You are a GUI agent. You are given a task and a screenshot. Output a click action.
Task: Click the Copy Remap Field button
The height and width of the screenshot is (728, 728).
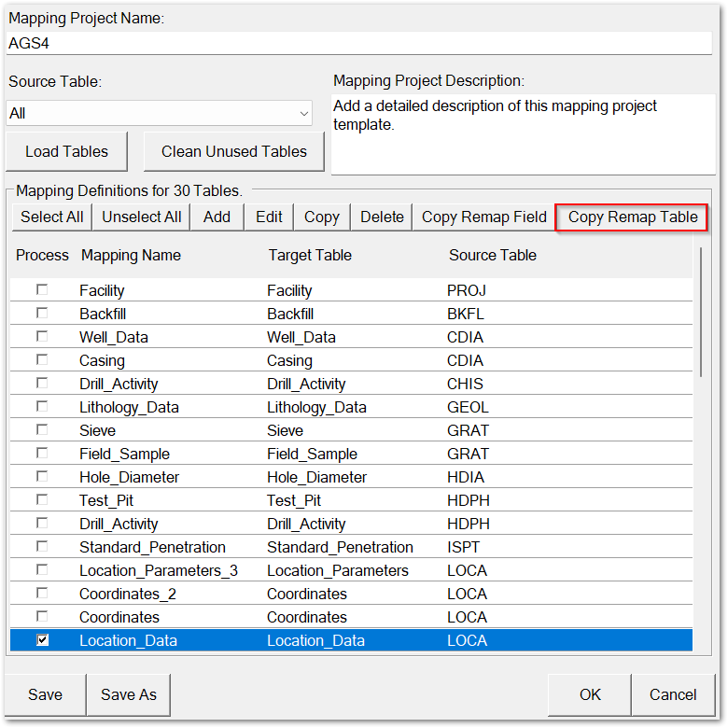483,217
